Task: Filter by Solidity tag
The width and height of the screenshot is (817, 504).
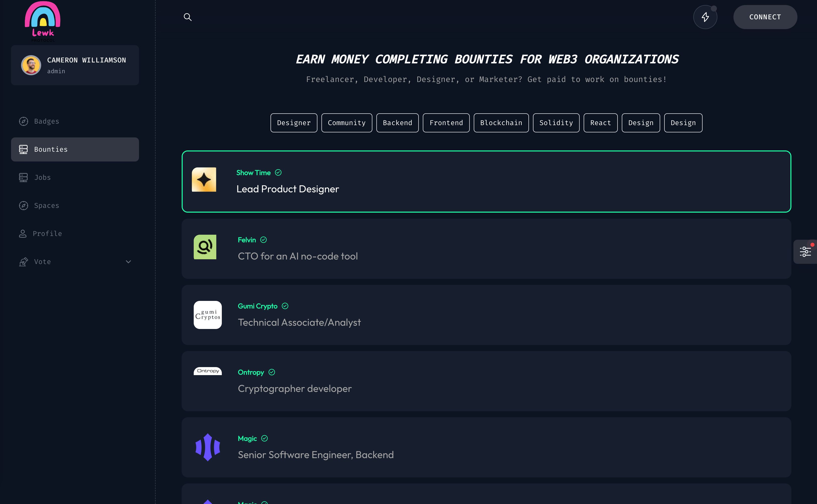Action: tap(556, 123)
